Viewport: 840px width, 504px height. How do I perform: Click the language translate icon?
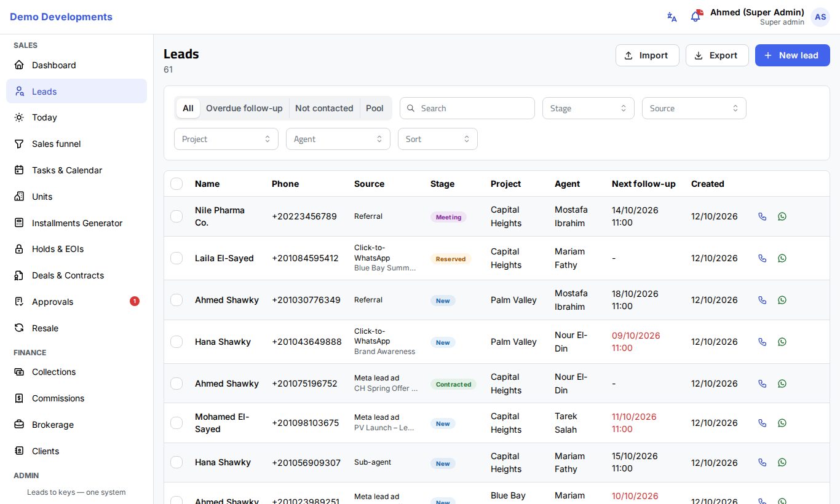(672, 17)
